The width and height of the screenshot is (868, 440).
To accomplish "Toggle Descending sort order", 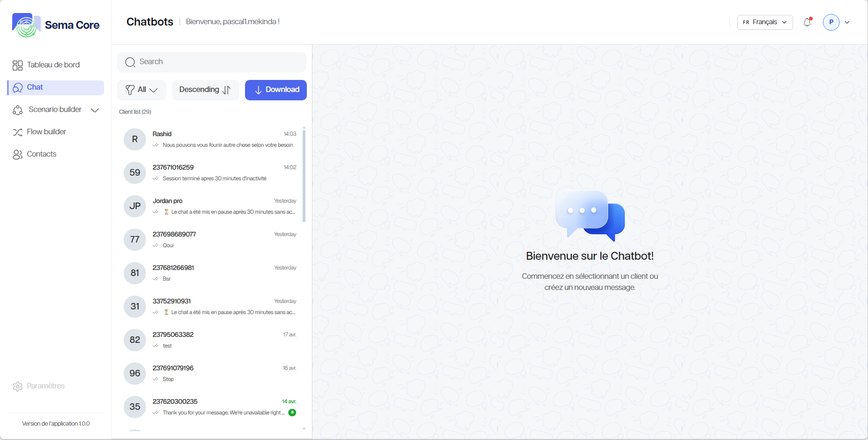I will [x=205, y=90].
